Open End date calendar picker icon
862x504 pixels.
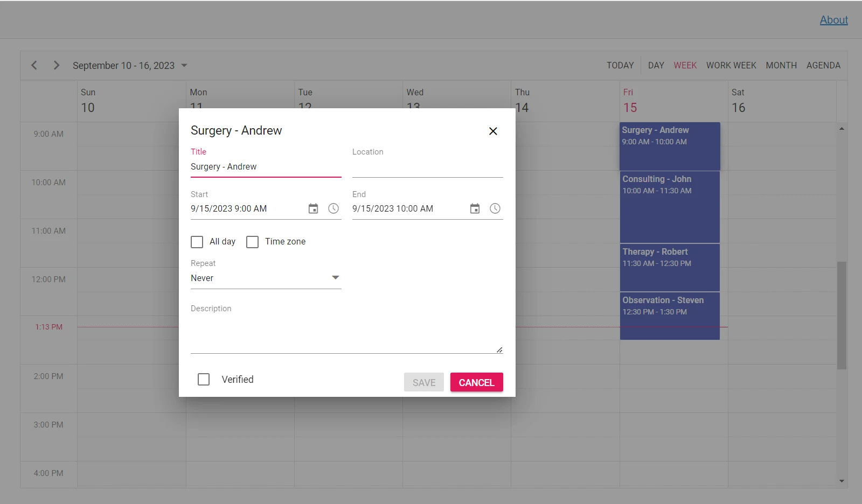click(x=475, y=208)
